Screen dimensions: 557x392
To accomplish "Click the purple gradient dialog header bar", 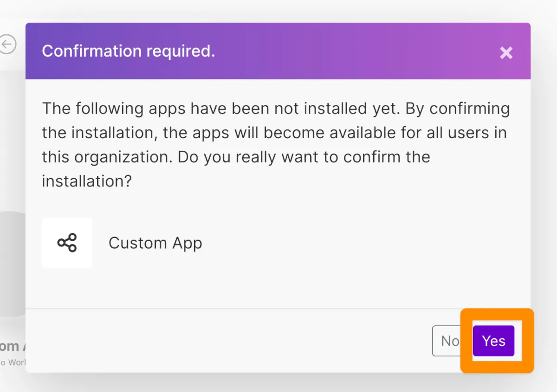I will 325,51.
